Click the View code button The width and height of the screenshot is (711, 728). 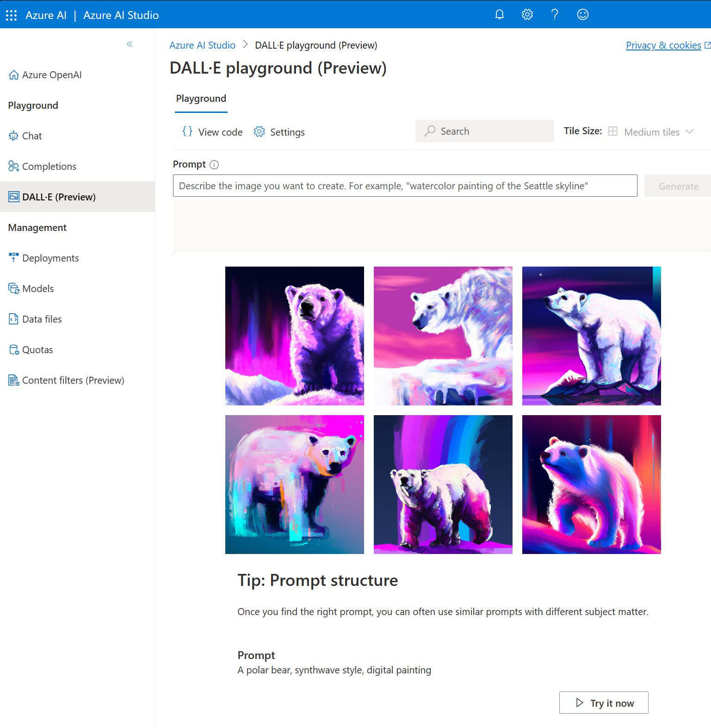(x=212, y=132)
